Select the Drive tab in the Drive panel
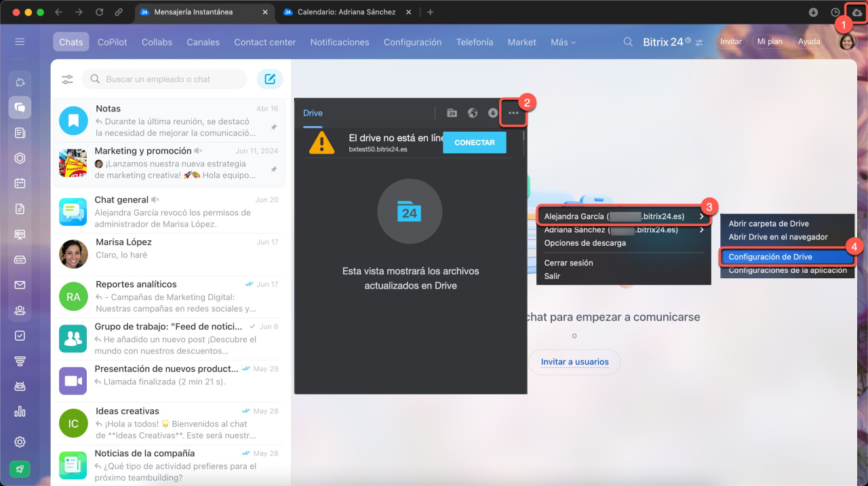868x486 pixels. click(313, 113)
